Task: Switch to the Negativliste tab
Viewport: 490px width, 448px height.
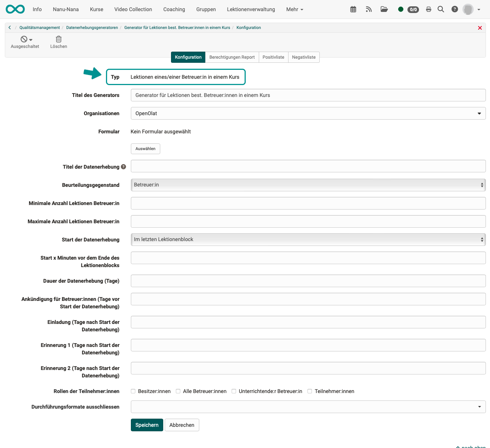Action: pos(304,57)
